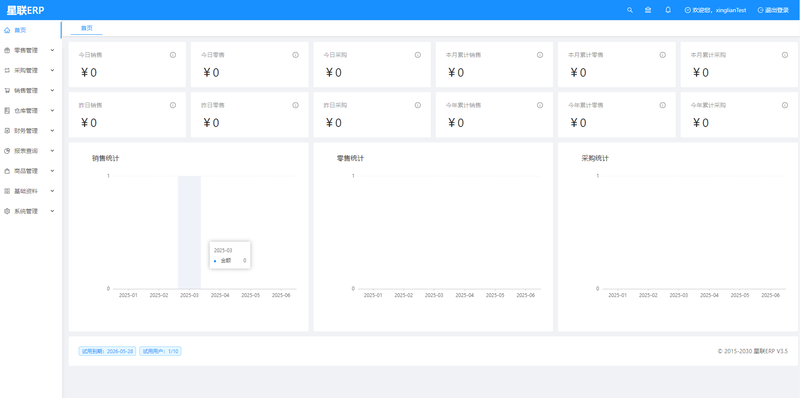Click the info icon on the 本月累计零售 card

pyautogui.click(x=662, y=55)
